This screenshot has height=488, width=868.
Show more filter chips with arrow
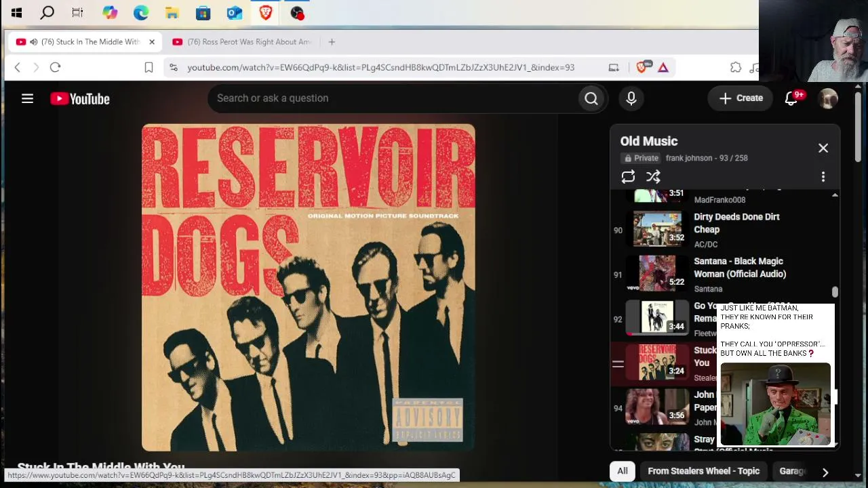[825, 472]
